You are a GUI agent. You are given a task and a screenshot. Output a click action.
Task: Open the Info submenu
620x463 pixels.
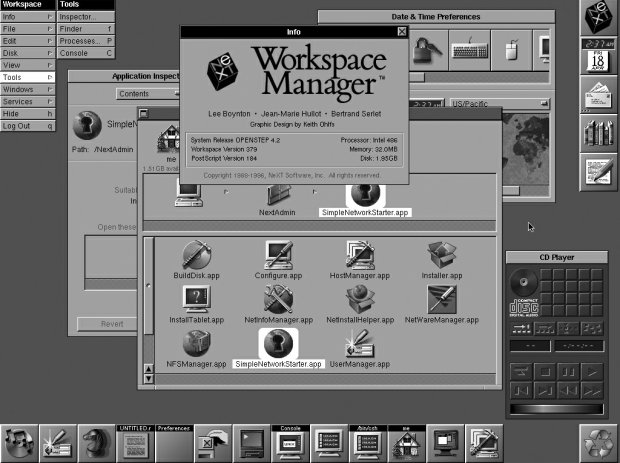(x=28, y=17)
